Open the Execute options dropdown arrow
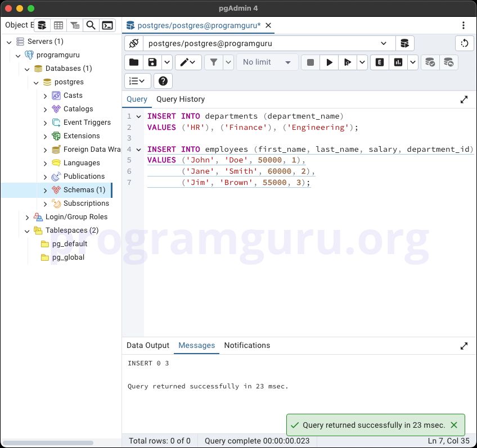The width and height of the screenshot is (477, 448). [362, 62]
